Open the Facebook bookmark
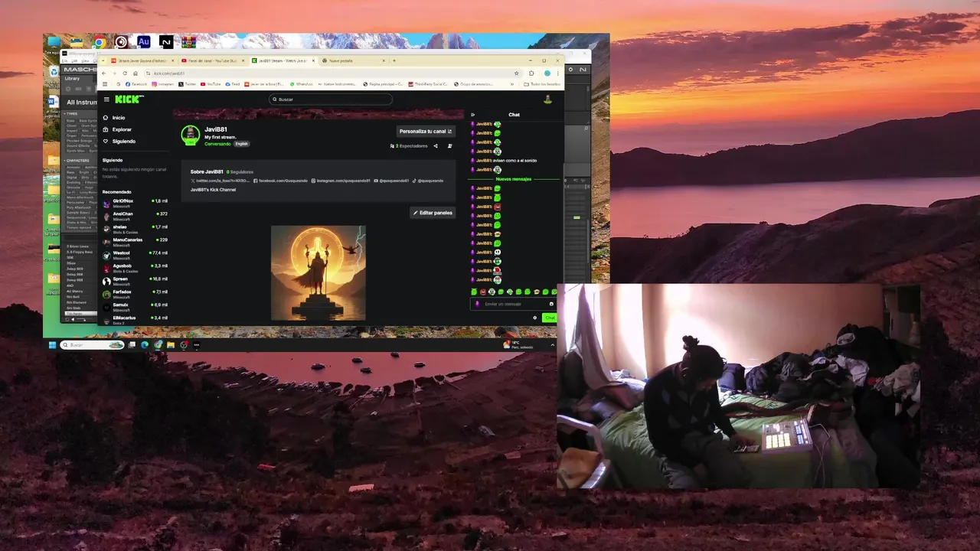Image resolution: width=980 pixels, height=551 pixels. 136,84
